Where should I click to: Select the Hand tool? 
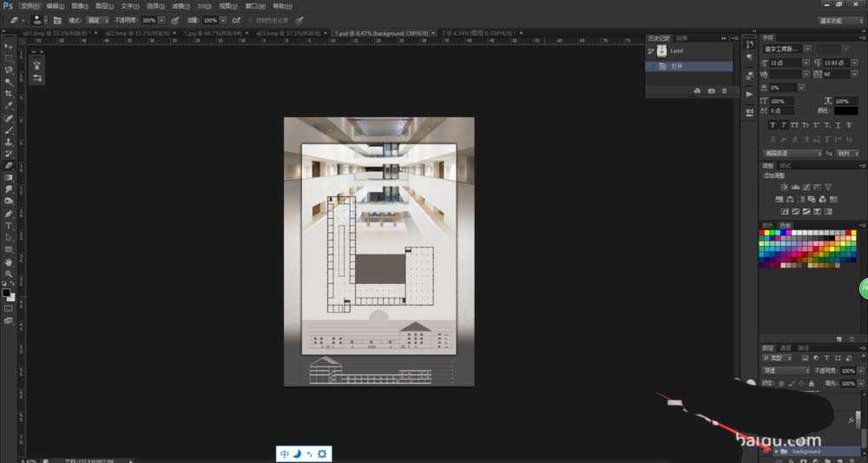(9, 261)
